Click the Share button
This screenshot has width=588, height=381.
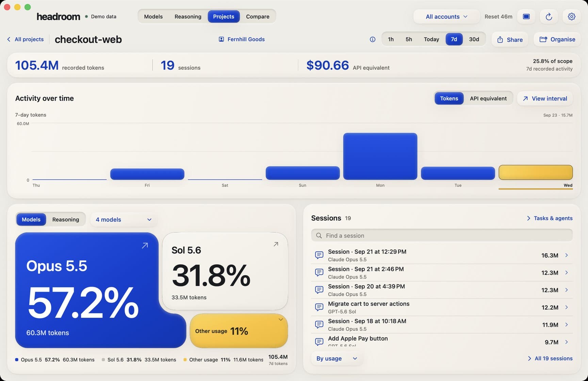[x=510, y=39]
